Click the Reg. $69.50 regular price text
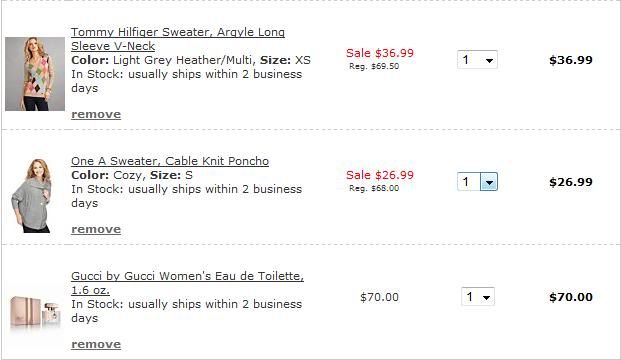This screenshot has height=360, width=621. tap(374, 66)
